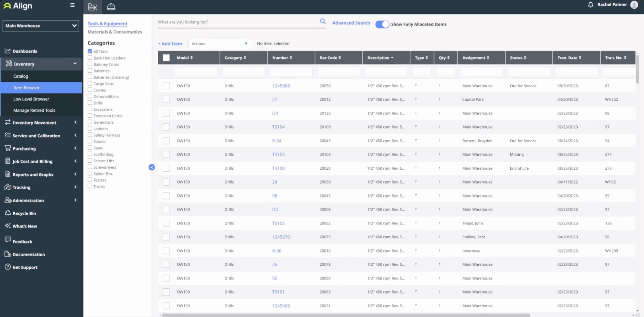Expand the Inventory Movement section
The width and height of the screenshot is (644, 317).
pyautogui.click(x=35, y=122)
